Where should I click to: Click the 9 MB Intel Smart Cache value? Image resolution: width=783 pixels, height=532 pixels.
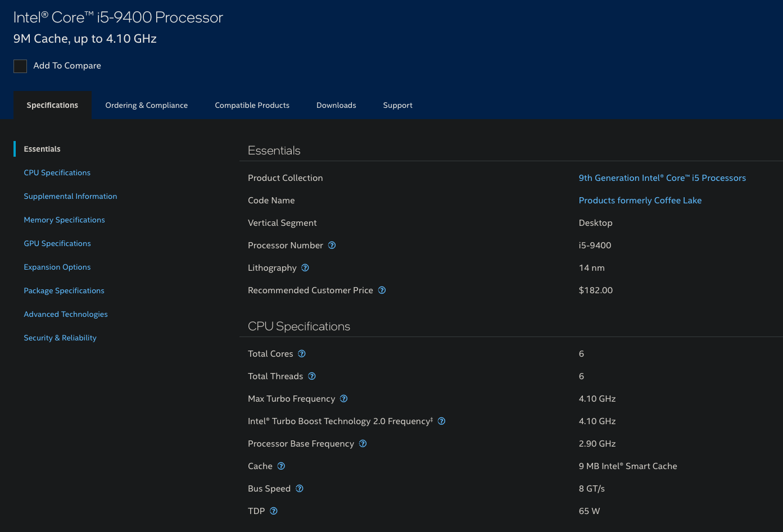[x=628, y=466]
